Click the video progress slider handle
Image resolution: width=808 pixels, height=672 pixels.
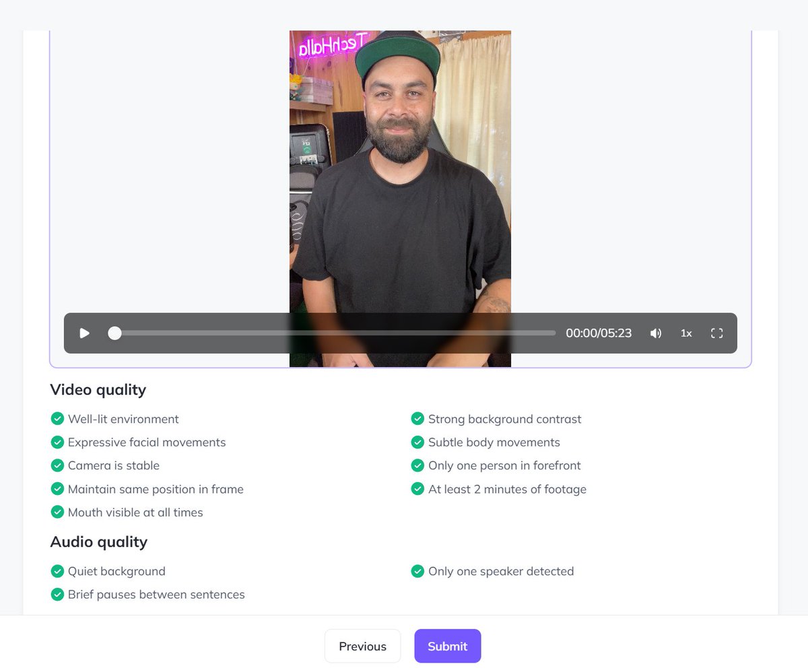point(115,333)
